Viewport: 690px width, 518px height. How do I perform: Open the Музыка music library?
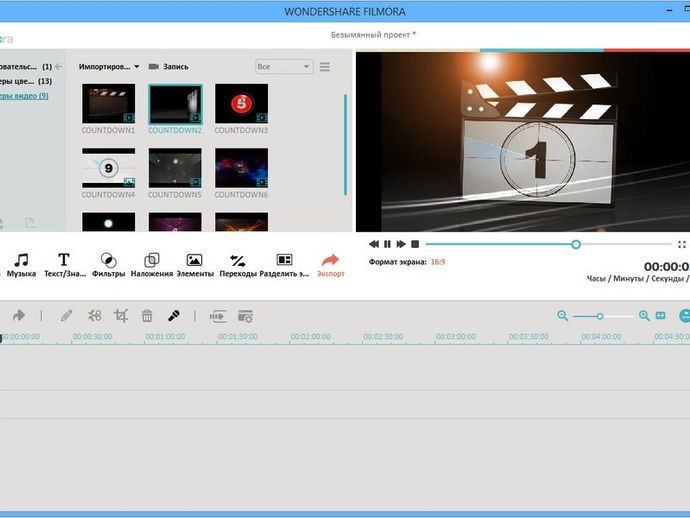tap(21, 265)
